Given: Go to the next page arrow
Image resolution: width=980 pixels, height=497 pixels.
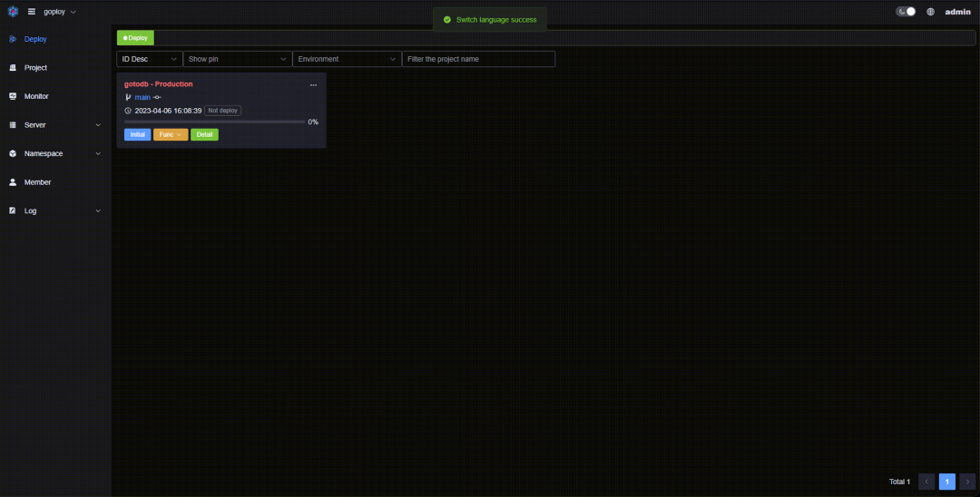Looking at the screenshot, I should click(x=967, y=482).
